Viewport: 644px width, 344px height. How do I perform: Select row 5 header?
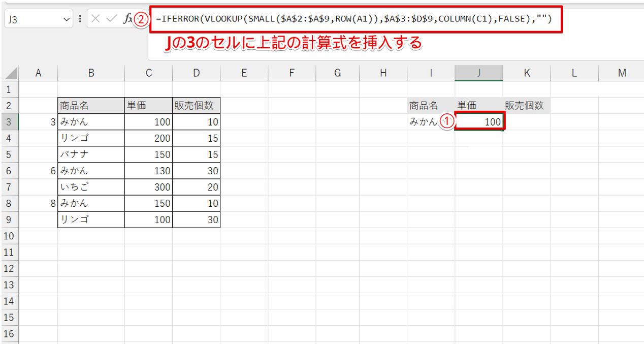10,154
